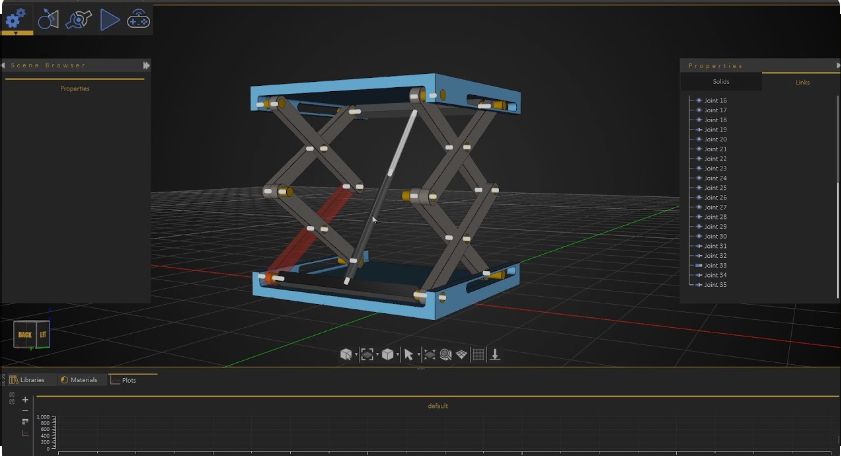Open the dropdown arrow beside cube selection icon
841x456 pixels.
tap(356, 355)
